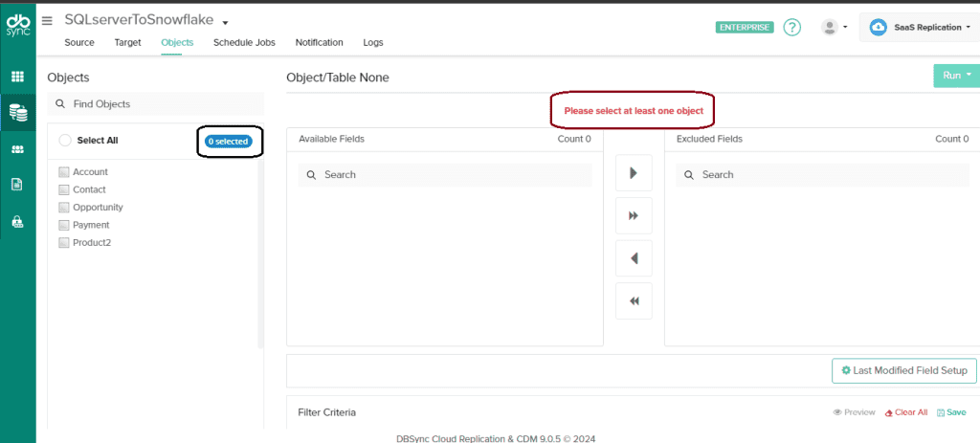Click the help question mark icon
Viewport: 980px width, 443px height.
(791, 27)
